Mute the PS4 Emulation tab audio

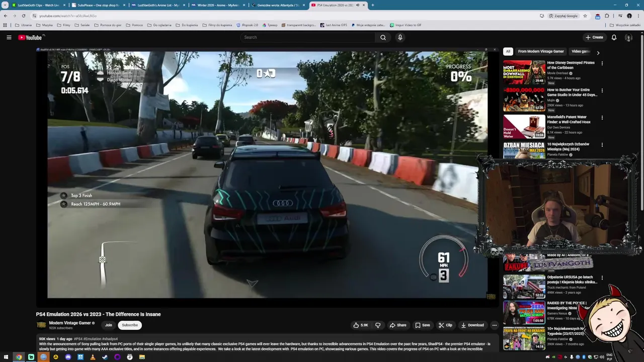(358, 5)
